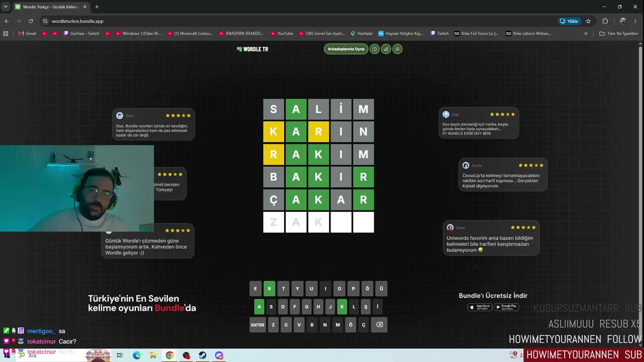
Task: Open the Minecraft Coloss... bookmark
Action: tap(191, 34)
